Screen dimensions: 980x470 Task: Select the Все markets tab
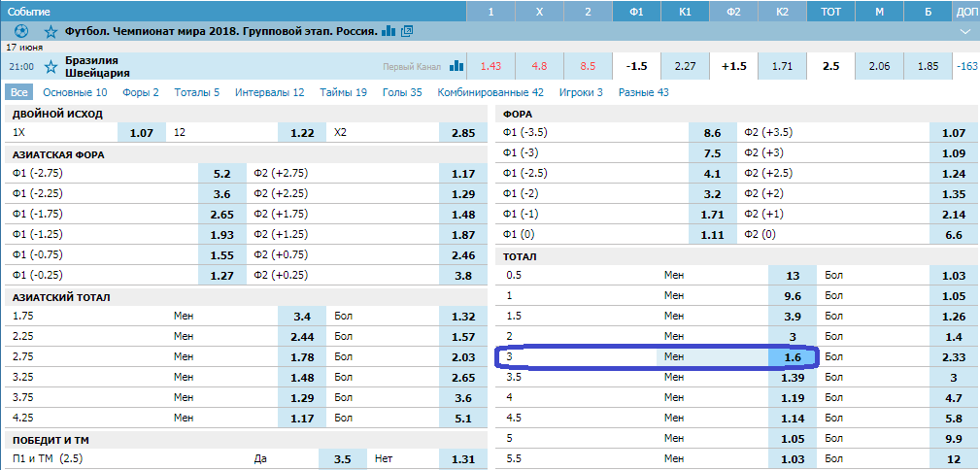point(18,92)
